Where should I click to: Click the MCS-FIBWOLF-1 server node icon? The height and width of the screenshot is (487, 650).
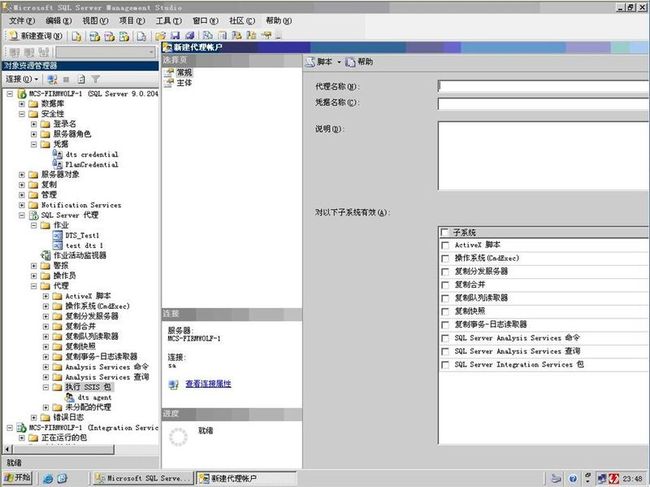click(x=22, y=94)
